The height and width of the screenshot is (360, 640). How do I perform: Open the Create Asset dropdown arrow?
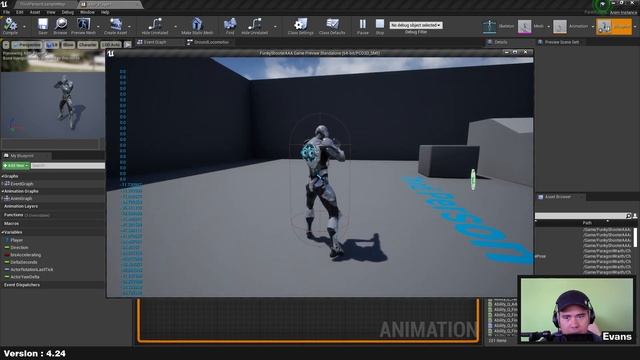pos(129,27)
